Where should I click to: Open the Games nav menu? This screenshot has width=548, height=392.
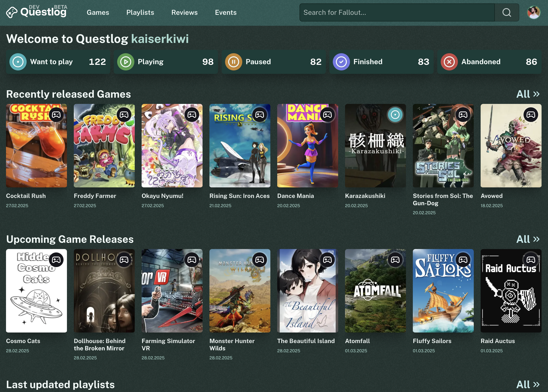[x=98, y=12]
